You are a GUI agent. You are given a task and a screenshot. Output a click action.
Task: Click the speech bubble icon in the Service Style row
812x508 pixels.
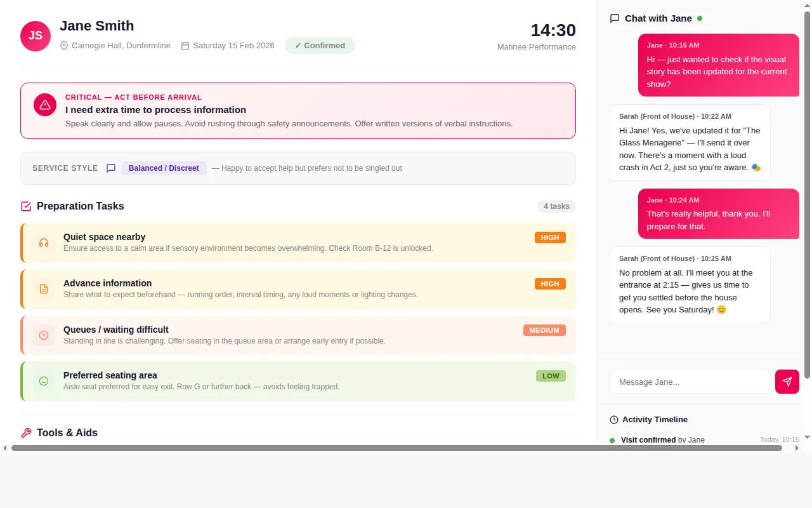[x=111, y=168]
